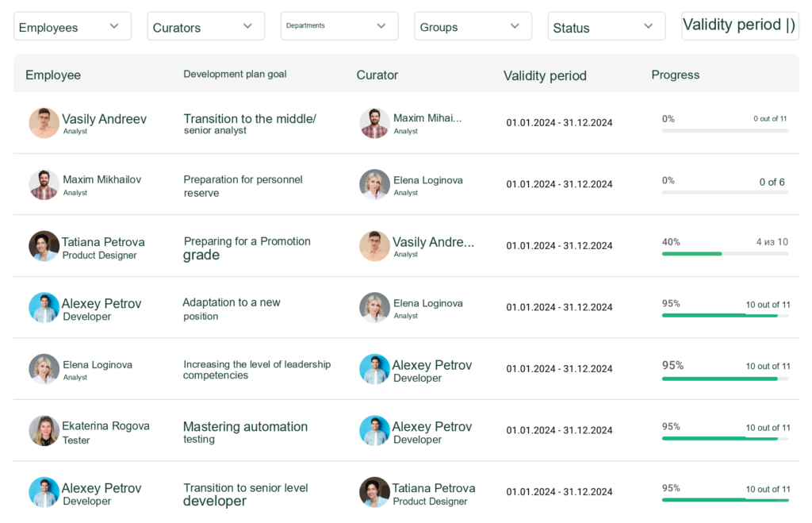The width and height of the screenshot is (812, 523).
Task: Click '0 out of 11' progress count
Action: tap(770, 119)
